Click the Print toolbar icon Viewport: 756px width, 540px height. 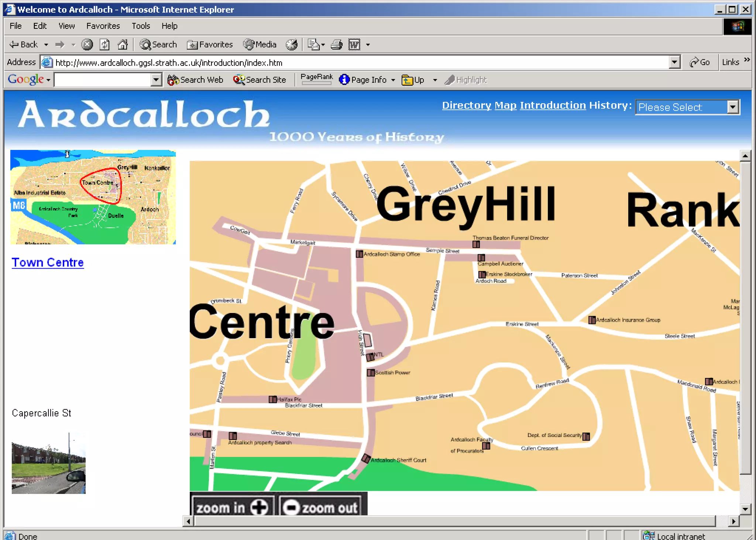tap(336, 45)
